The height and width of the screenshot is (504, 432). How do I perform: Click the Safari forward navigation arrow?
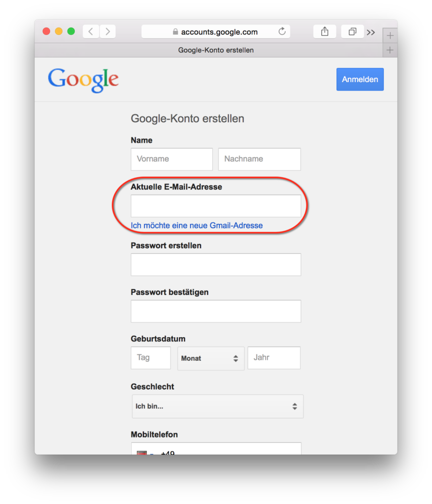[107, 31]
